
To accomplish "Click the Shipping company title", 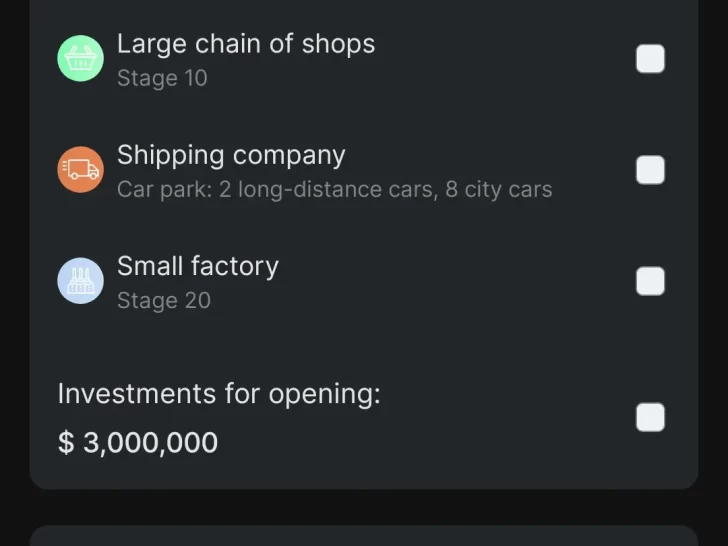I will pyautogui.click(x=231, y=155).
